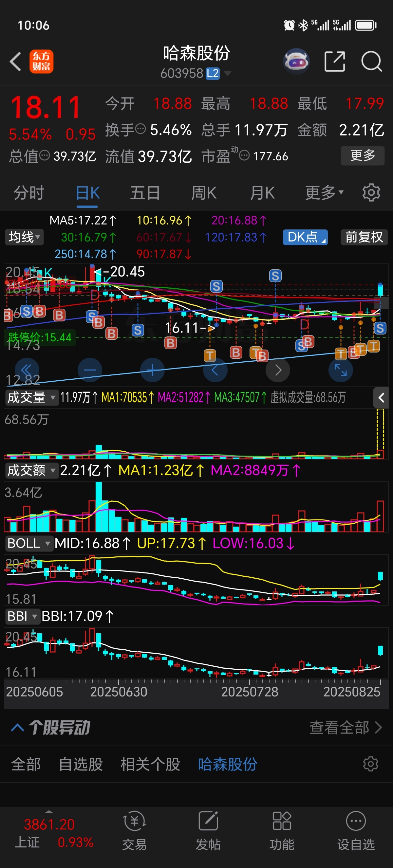Open the BBI indicator dropdown

click(22, 616)
